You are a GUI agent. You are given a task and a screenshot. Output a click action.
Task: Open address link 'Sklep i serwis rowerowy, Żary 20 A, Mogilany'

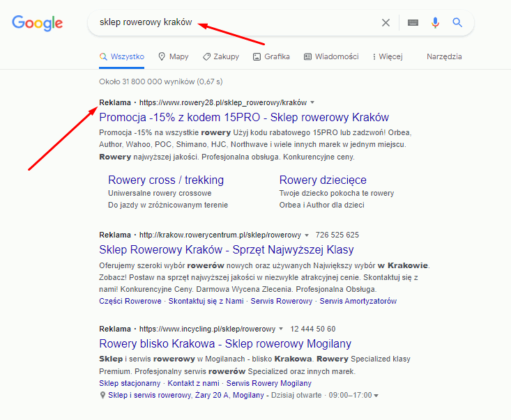(185, 395)
